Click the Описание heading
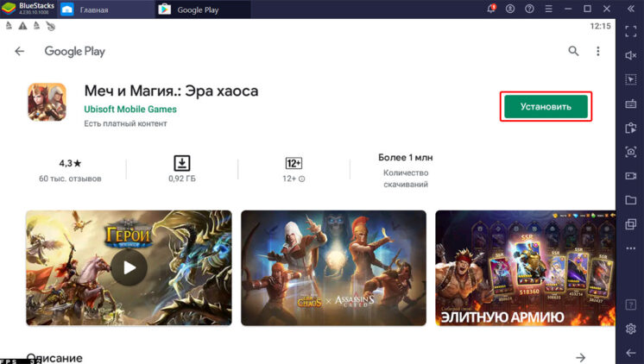The height and width of the screenshot is (364, 644). point(54,358)
